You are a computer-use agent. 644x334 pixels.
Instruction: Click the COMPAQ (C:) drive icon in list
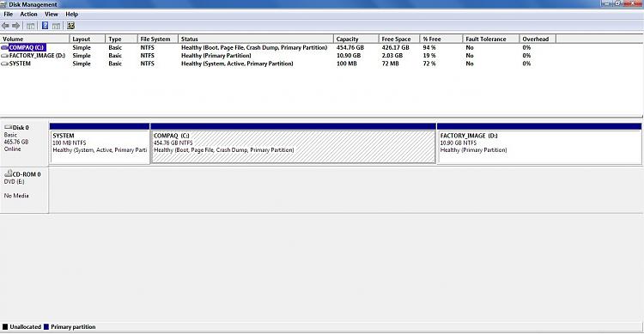pos(4,48)
